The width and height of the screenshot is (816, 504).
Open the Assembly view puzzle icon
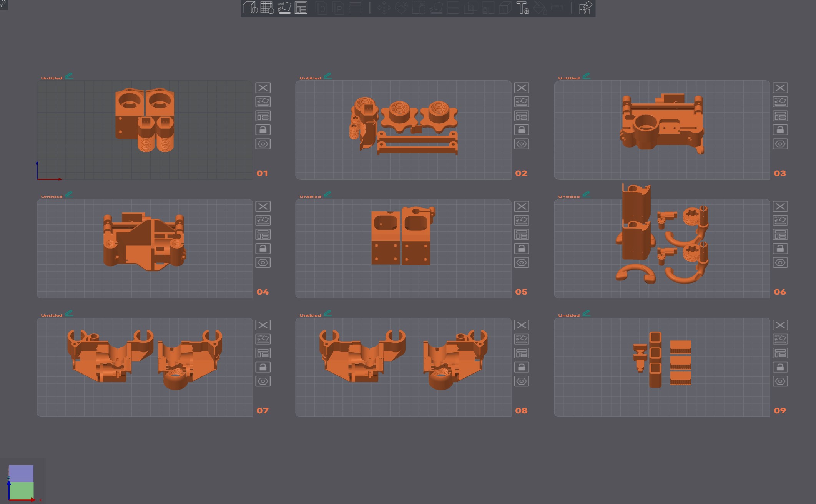click(585, 8)
